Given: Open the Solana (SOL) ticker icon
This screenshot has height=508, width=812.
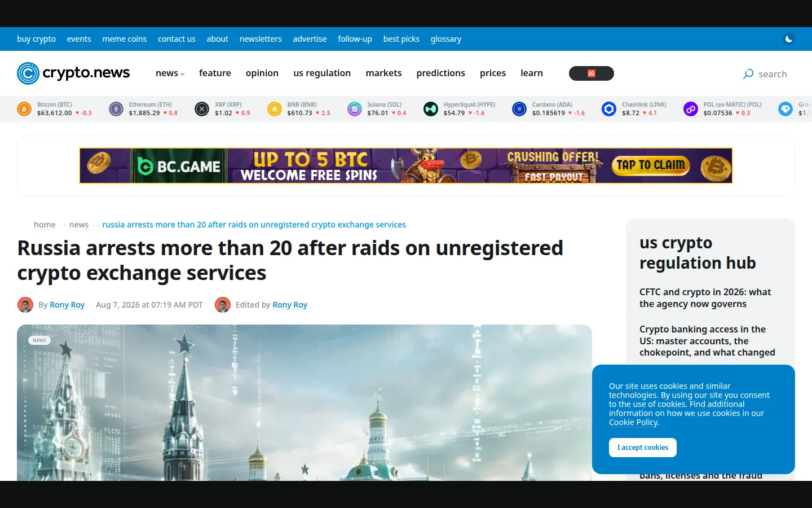Looking at the screenshot, I should [x=355, y=109].
